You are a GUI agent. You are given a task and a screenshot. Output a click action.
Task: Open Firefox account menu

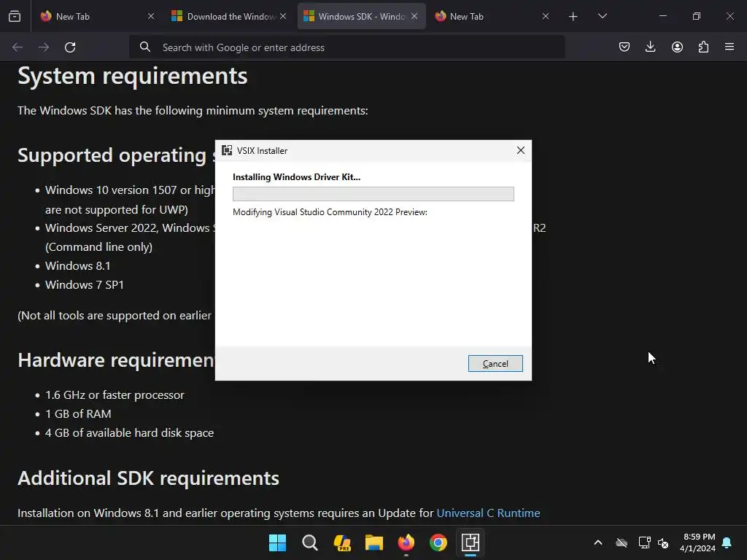(677, 47)
